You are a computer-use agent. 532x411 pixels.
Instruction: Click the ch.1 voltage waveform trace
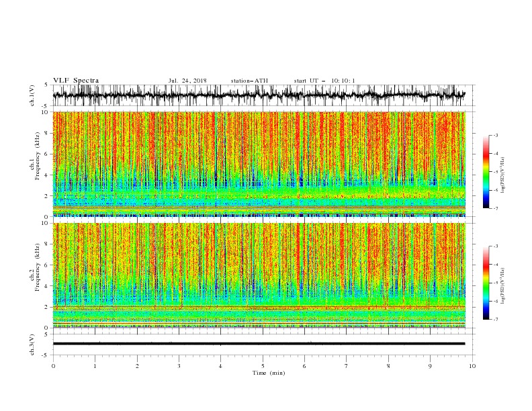(x=259, y=95)
